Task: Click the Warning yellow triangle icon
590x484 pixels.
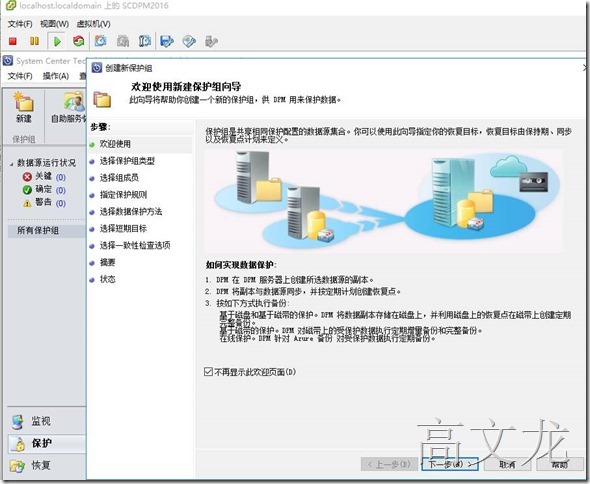Action: click(27, 203)
